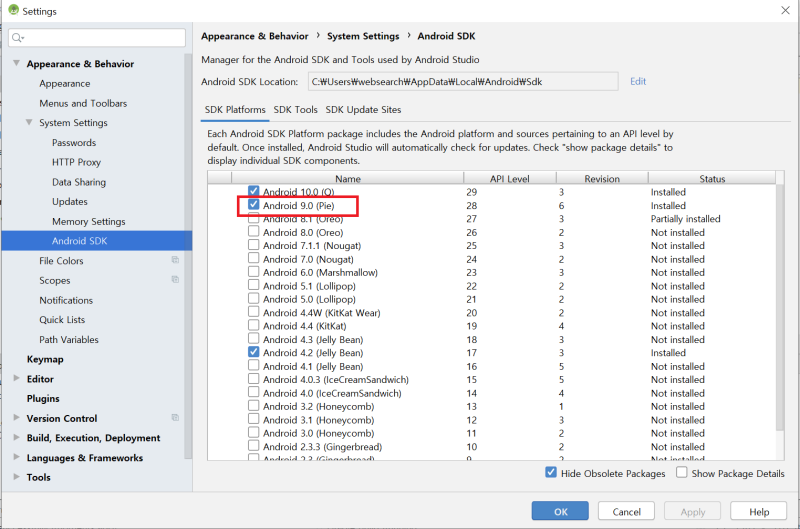Click Edit link for SDK location

(638, 81)
